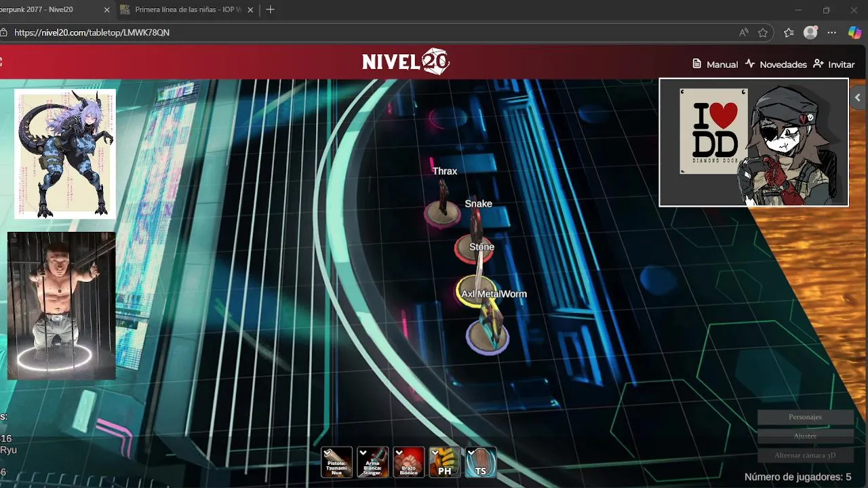Open the Ajustes button
This screenshot has height=488, width=868.
805,436
